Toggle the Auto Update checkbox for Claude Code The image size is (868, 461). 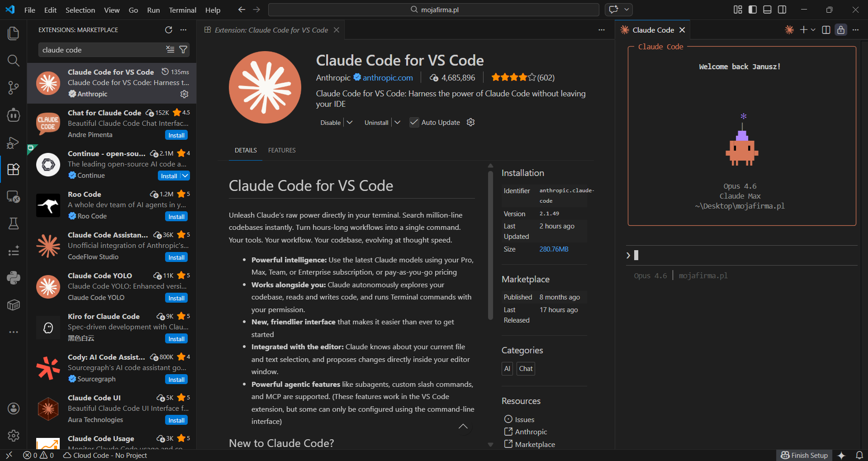[413, 122]
